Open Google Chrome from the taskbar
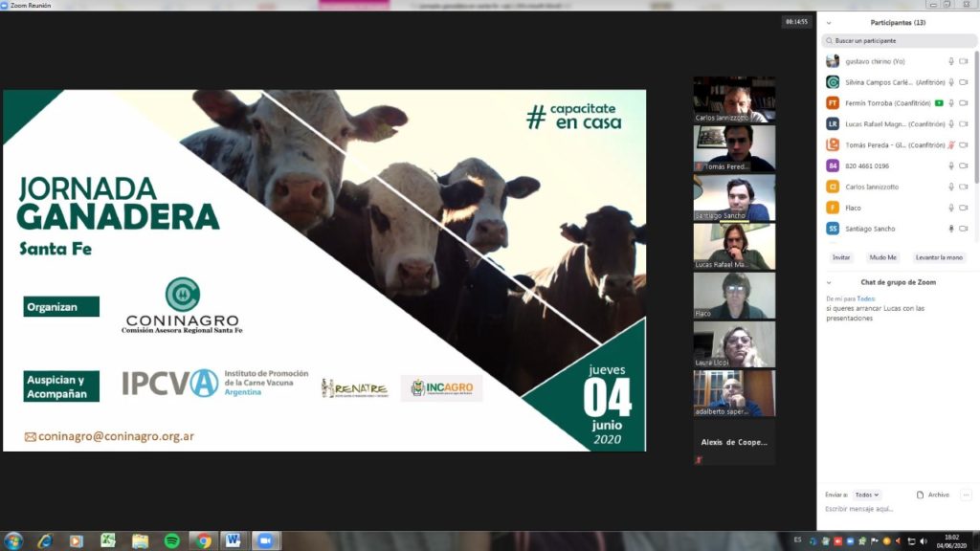This screenshot has width=980, height=551. point(203,540)
